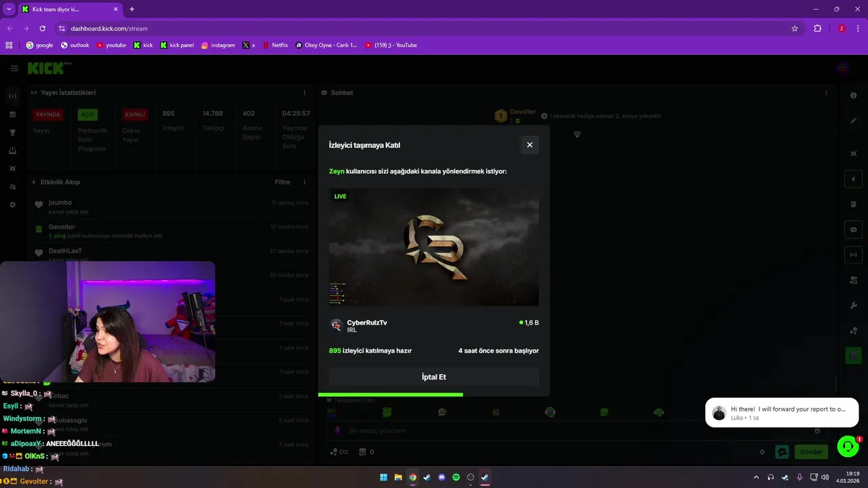The height and width of the screenshot is (488, 868).
Task: Click the KAPALI multi-stream badge
Action: click(x=135, y=115)
